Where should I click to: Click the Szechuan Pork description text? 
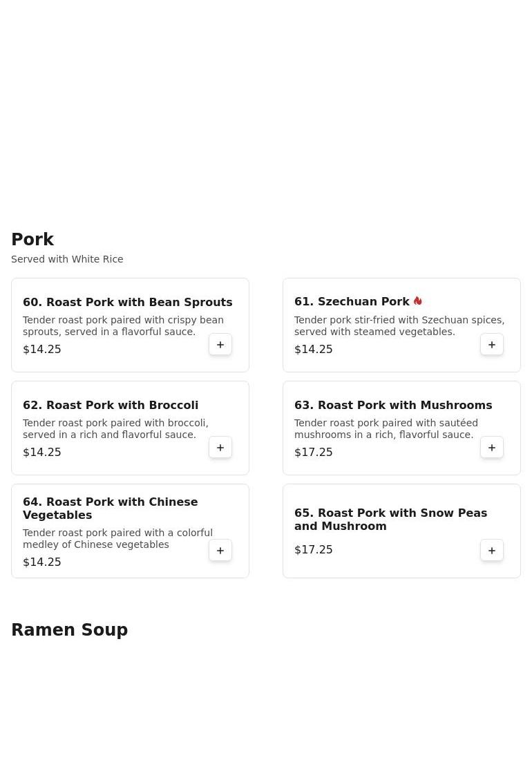[399, 326]
